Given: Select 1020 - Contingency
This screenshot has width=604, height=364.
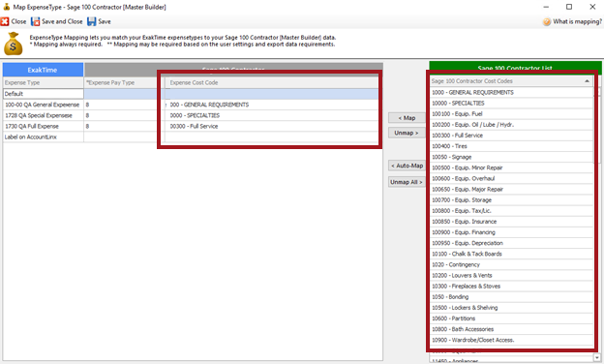Looking at the screenshot, I should [511, 265].
